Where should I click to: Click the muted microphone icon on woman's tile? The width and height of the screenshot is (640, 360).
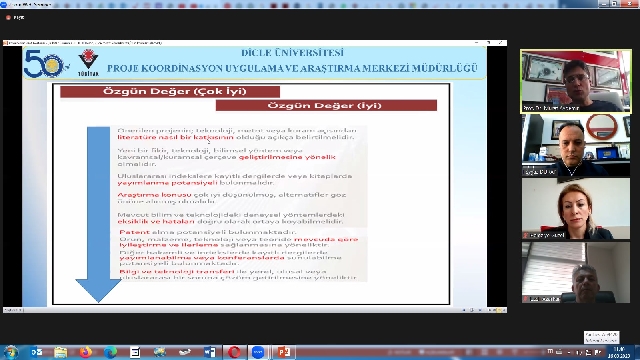pos(526,236)
